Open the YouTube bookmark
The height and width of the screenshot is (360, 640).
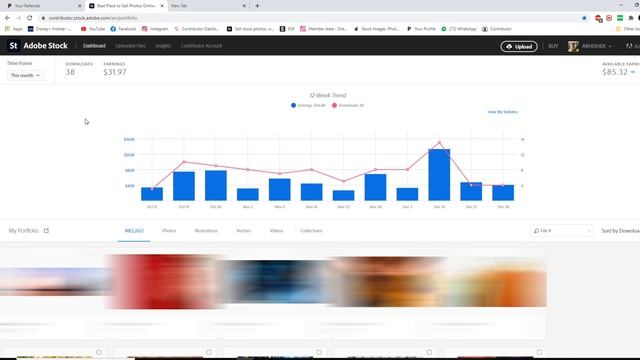(x=93, y=29)
